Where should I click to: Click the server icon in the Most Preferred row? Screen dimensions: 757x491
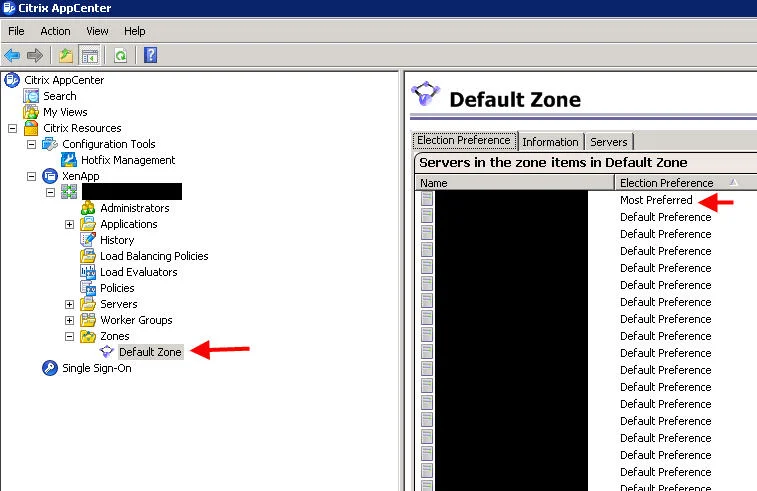point(427,198)
